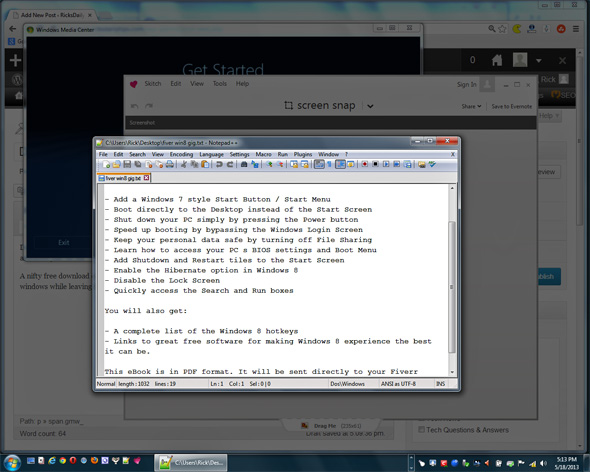Save the recorded macro with its toolbar icon
The width and height of the screenshot is (590, 472).
407,164
